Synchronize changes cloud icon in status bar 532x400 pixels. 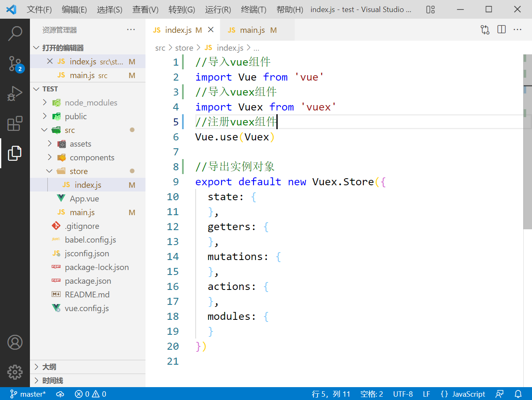point(60,394)
